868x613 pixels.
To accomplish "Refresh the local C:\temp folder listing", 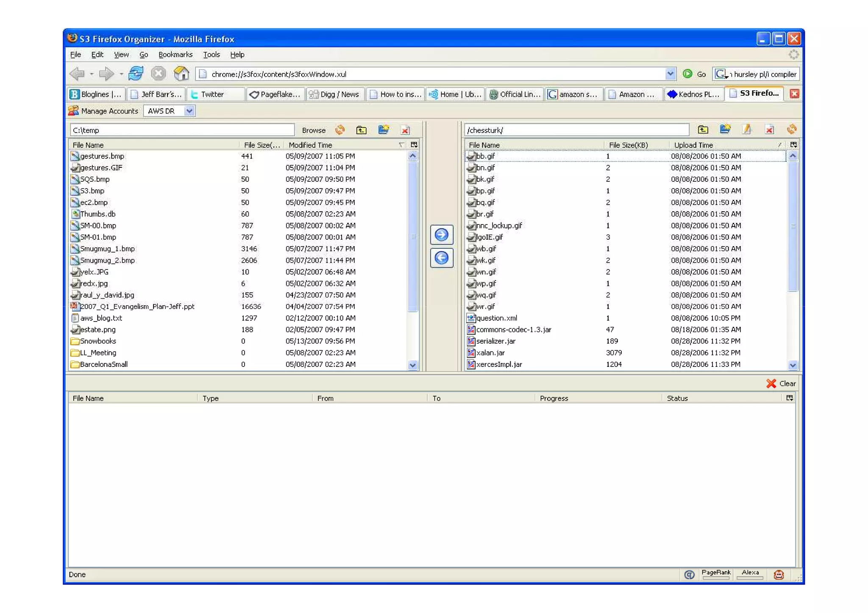I will pos(339,130).
